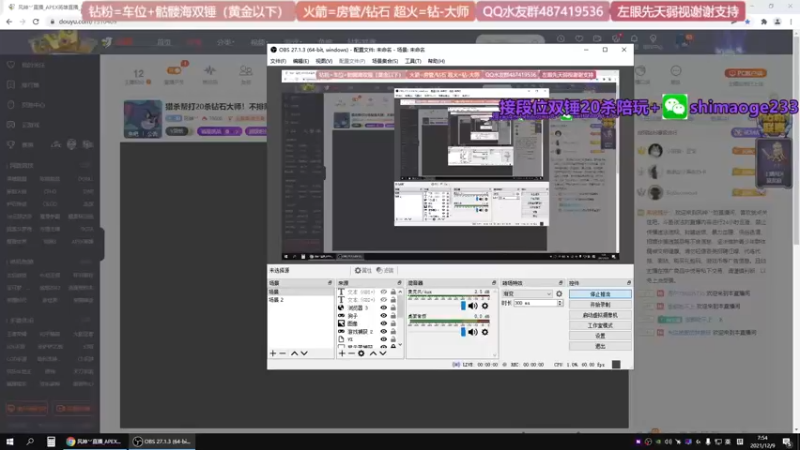800x450 pixels.
Task: Open the 场景集合(S) menu in OBS
Action: click(x=385, y=61)
